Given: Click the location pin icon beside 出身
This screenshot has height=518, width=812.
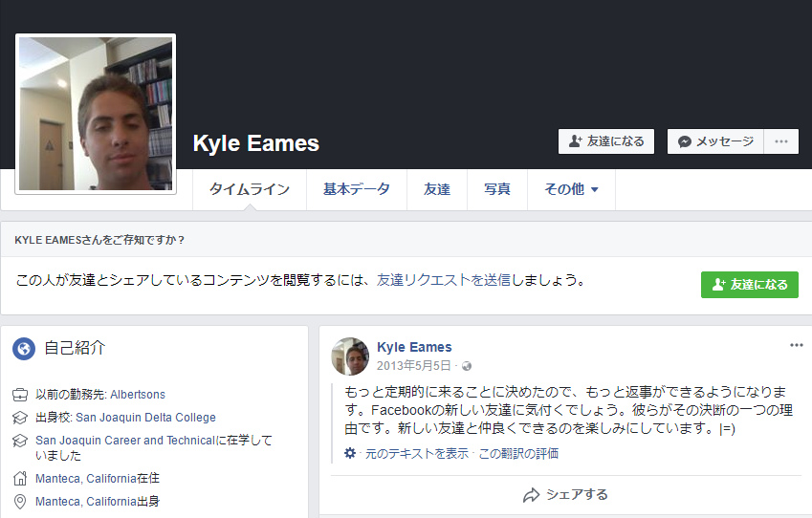Looking at the screenshot, I should pyautogui.click(x=20, y=502).
